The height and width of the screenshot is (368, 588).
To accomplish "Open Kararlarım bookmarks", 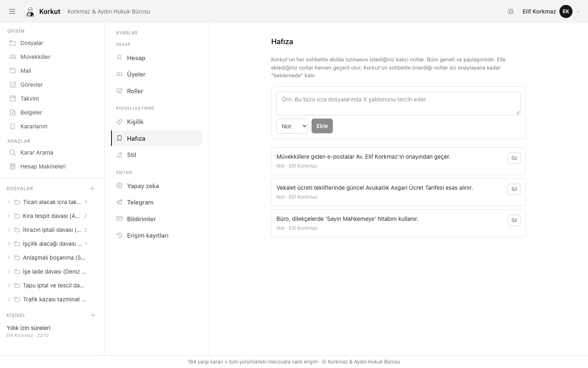I will (52, 126).
